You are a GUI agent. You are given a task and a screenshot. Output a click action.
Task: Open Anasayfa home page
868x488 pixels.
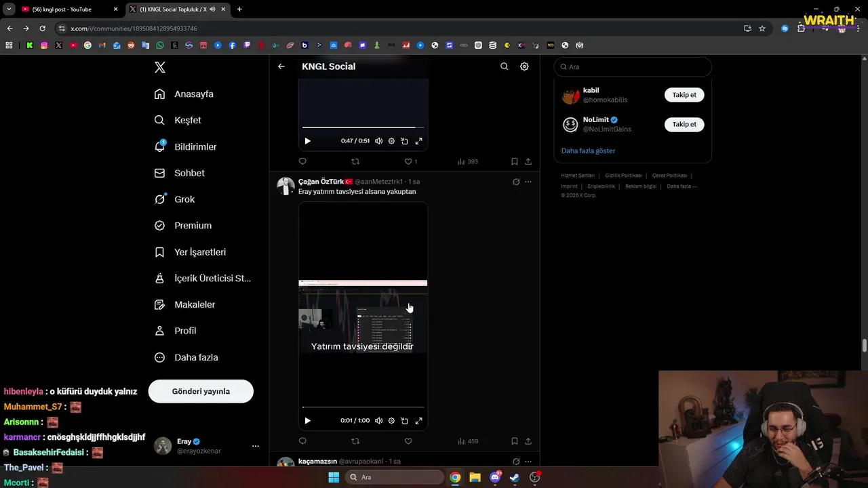(184, 94)
